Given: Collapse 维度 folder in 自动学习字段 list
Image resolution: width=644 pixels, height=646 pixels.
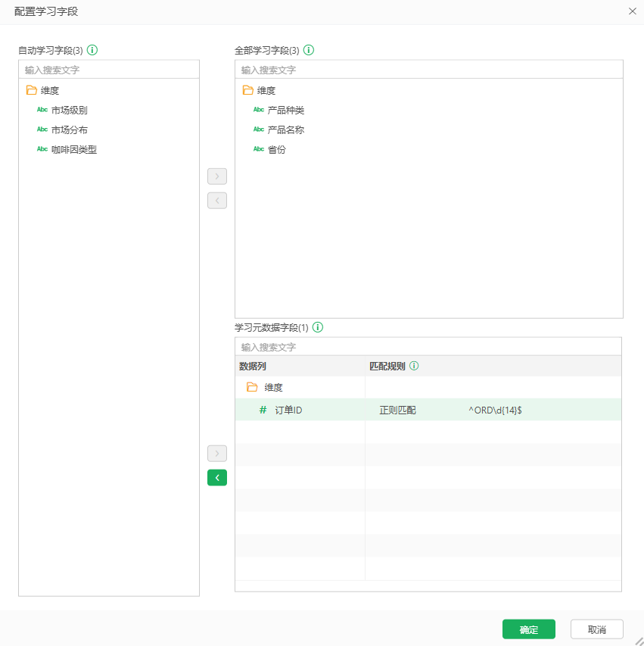Looking at the screenshot, I should click(x=32, y=90).
